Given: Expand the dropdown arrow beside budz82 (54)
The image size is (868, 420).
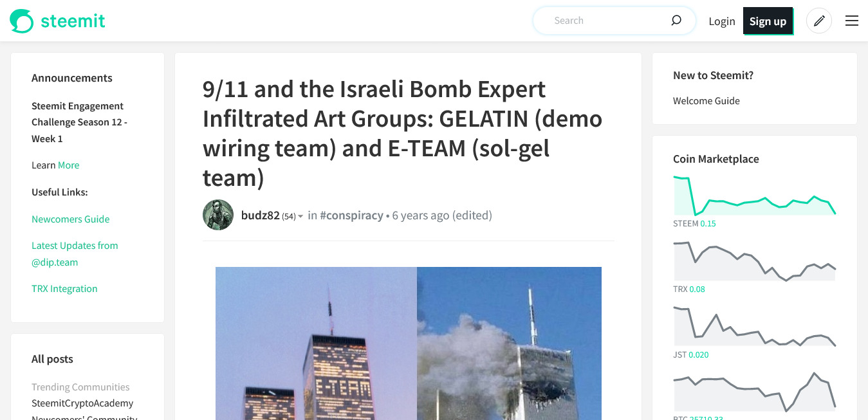Looking at the screenshot, I should [x=300, y=217].
